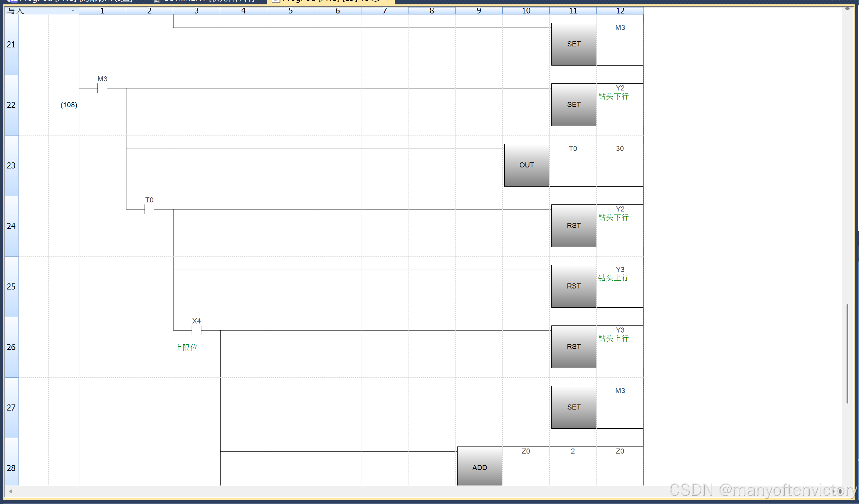This screenshot has height=504, width=859.
Task: Select column header 12
Action: coord(620,10)
